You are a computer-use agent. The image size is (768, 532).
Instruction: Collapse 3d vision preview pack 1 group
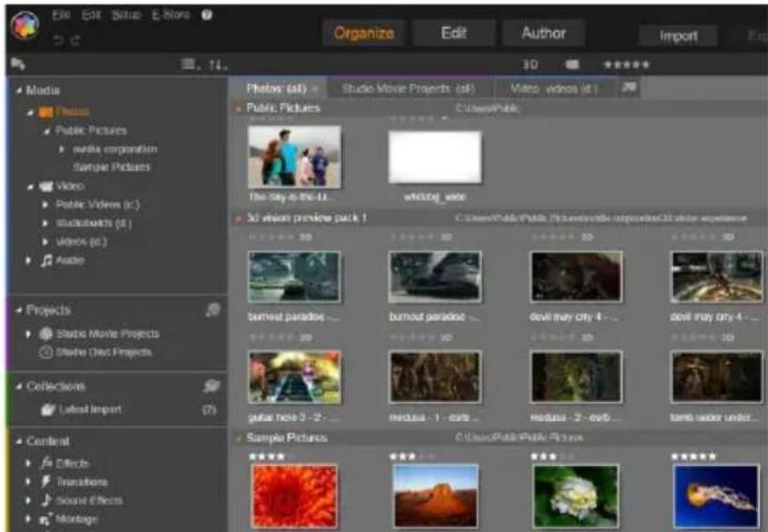click(238, 219)
